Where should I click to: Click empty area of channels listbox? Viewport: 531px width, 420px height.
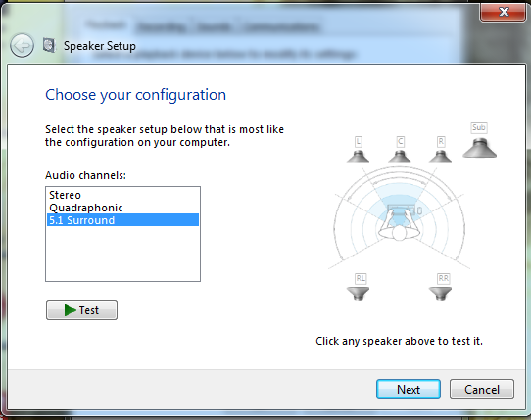coord(122,254)
